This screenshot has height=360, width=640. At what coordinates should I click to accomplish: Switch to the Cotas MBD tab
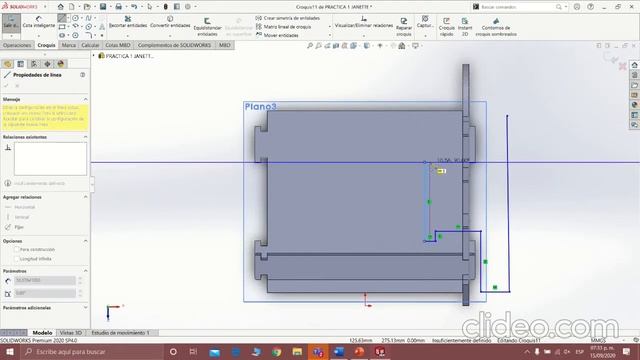(118, 45)
